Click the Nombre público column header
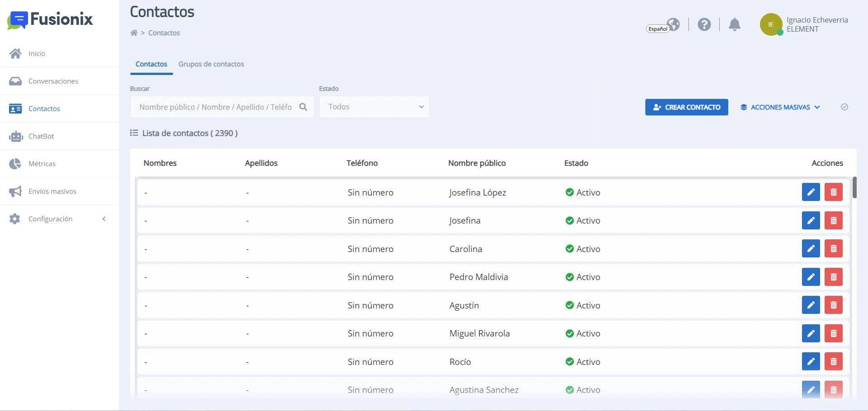The height and width of the screenshot is (411, 868). tap(477, 163)
